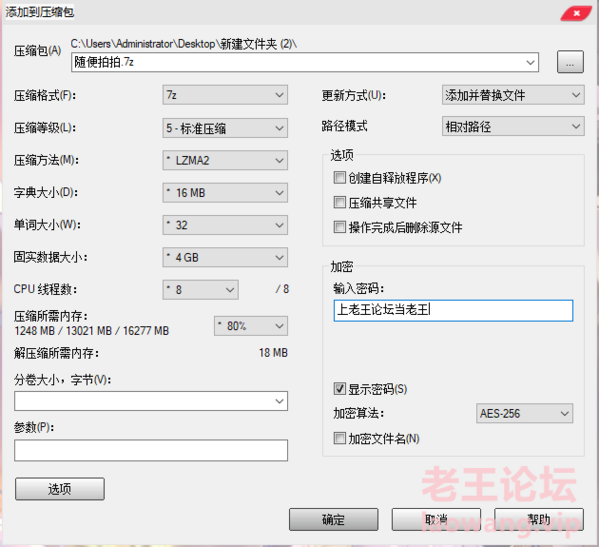Viewport: 599px width, 547px height.
Task: Click the browse "..." button for archive path
Action: point(570,62)
